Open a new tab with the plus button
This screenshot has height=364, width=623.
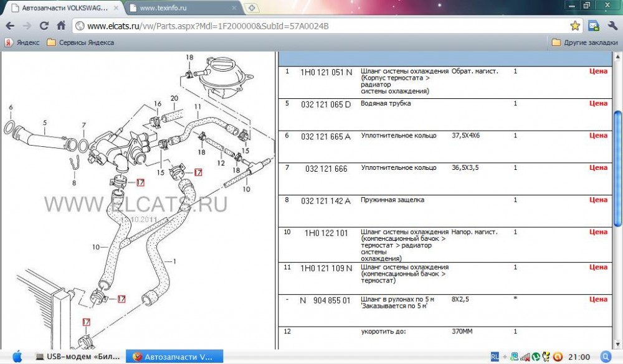(252, 7)
